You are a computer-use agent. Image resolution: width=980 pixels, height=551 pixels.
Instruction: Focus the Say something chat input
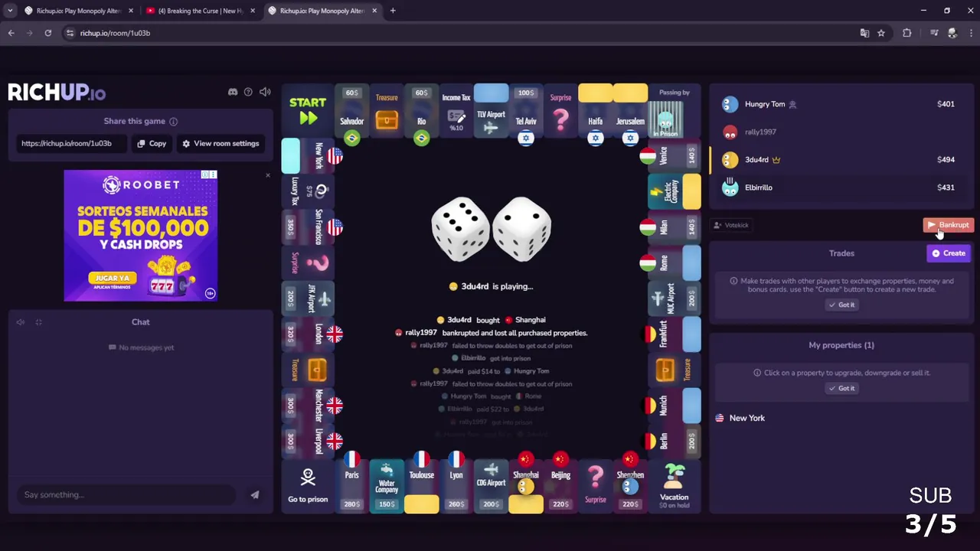pyautogui.click(x=126, y=494)
